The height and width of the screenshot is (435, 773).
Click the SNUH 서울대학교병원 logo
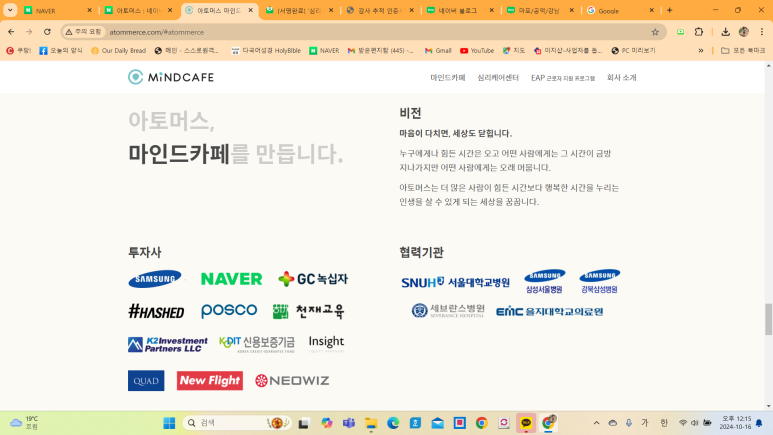click(455, 282)
